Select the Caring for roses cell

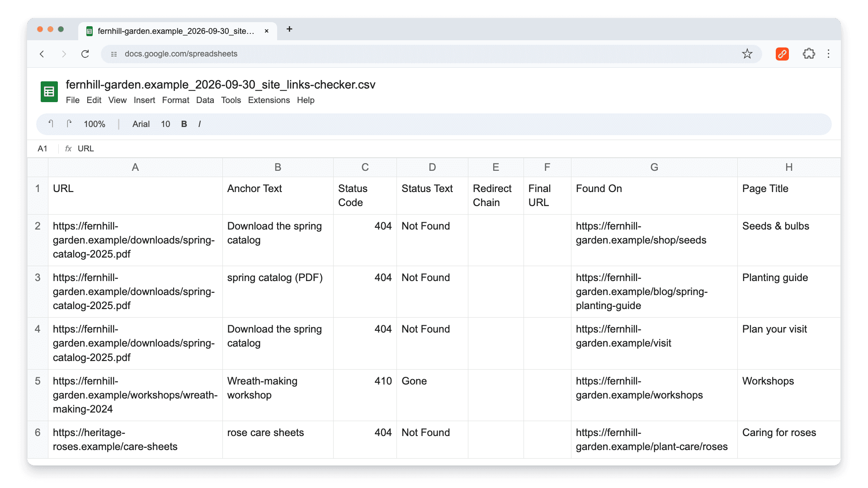(x=789, y=440)
